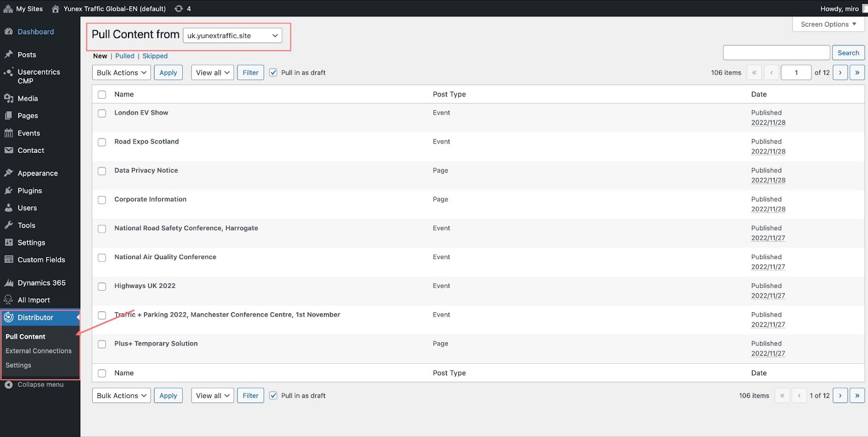Click the top Filter button

(x=250, y=73)
